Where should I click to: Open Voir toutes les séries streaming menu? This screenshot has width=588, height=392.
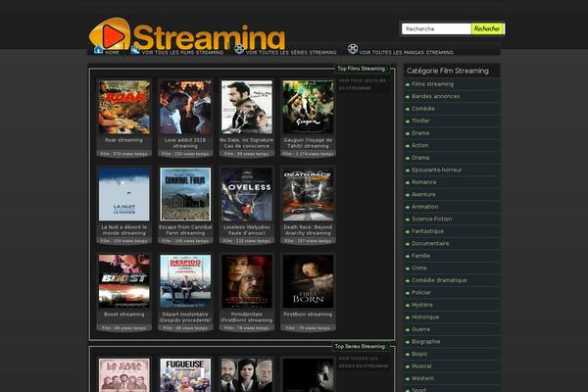pos(291,53)
